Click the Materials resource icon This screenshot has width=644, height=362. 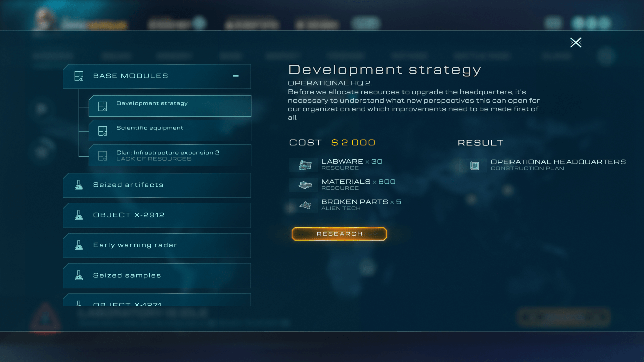pyautogui.click(x=305, y=185)
